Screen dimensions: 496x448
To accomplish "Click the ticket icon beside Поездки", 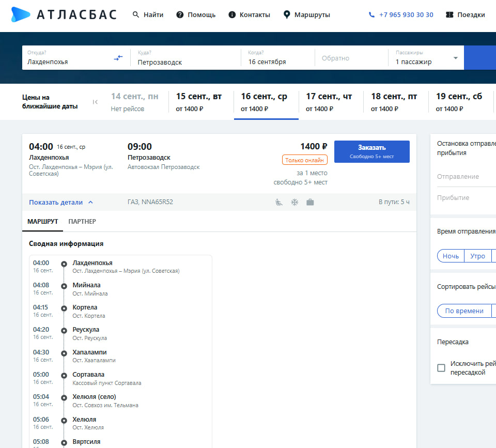I will tap(450, 15).
